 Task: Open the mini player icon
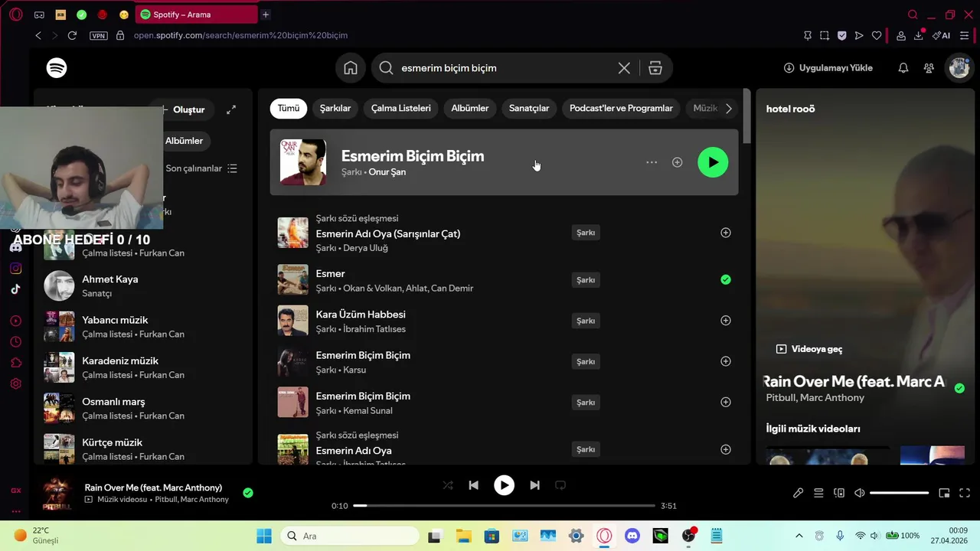pyautogui.click(x=944, y=493)
